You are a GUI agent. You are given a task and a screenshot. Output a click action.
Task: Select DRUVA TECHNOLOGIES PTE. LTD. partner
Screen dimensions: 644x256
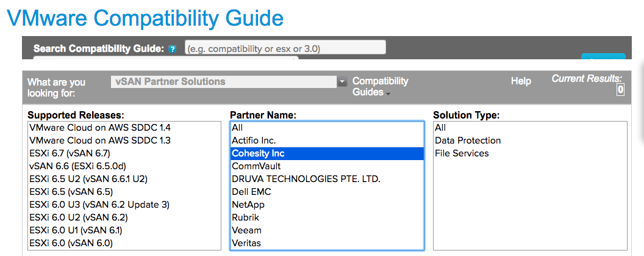[x=306, y=179]
